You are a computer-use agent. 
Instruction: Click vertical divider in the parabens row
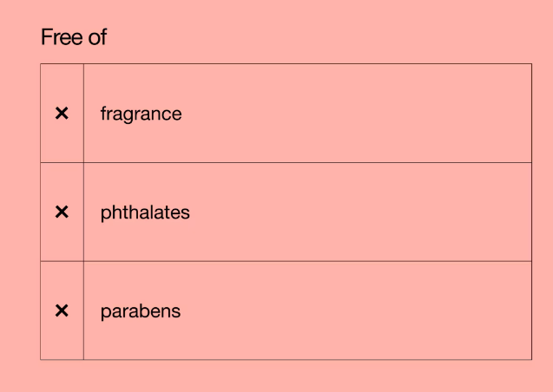point(83,310)
